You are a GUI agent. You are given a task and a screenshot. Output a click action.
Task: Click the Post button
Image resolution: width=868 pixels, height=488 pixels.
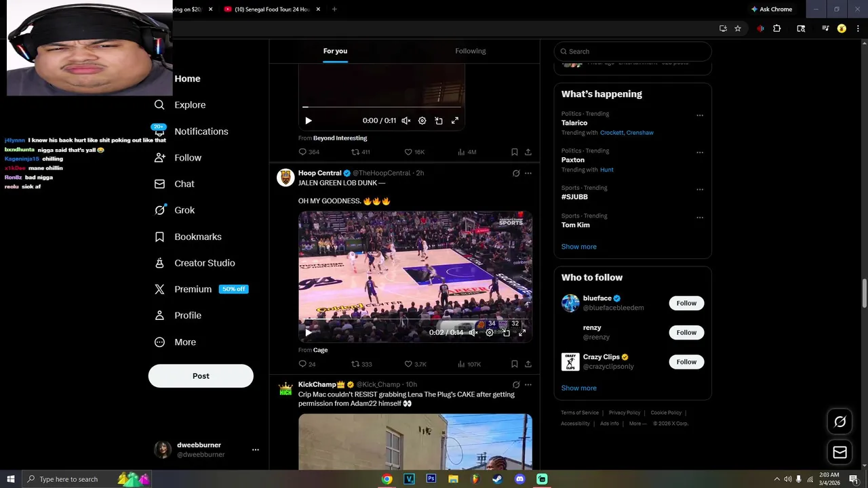pos(201,376)
